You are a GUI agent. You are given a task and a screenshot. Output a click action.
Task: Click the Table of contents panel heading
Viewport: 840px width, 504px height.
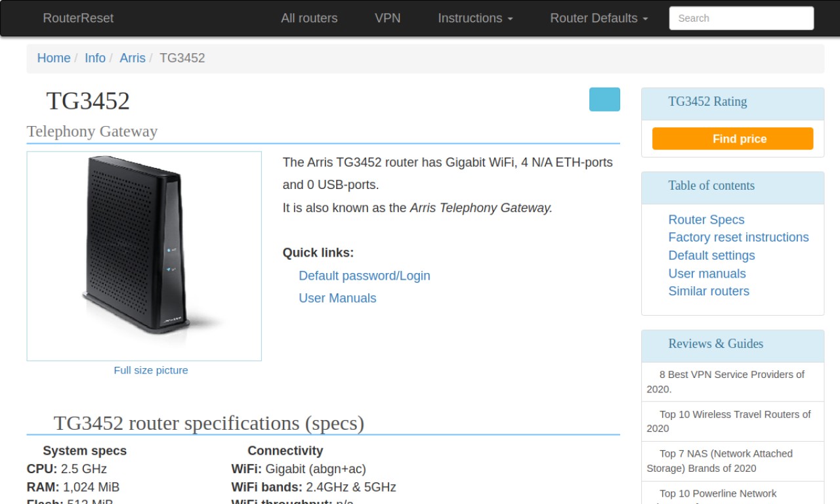(711, 186)
